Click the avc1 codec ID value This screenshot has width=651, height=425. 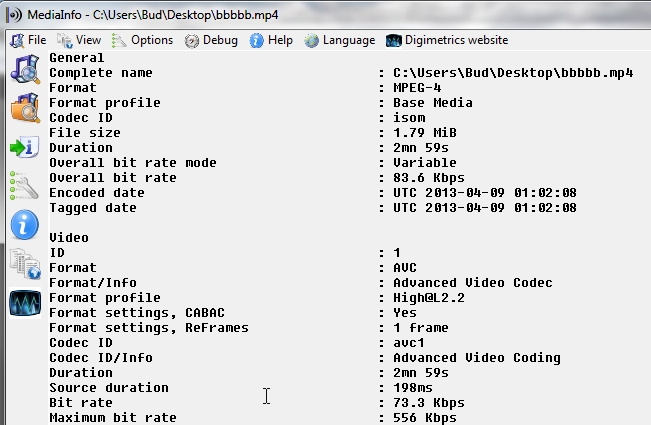point(409,343)
